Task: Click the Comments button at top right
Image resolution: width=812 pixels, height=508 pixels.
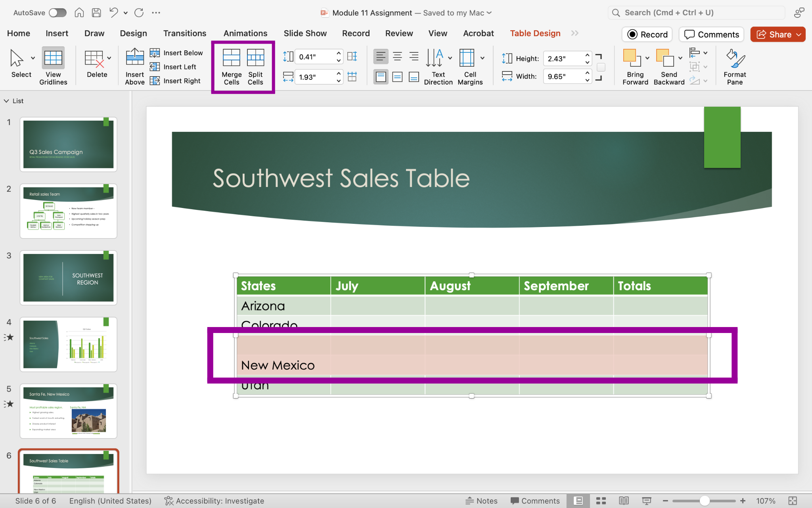Action: [711, 35]
